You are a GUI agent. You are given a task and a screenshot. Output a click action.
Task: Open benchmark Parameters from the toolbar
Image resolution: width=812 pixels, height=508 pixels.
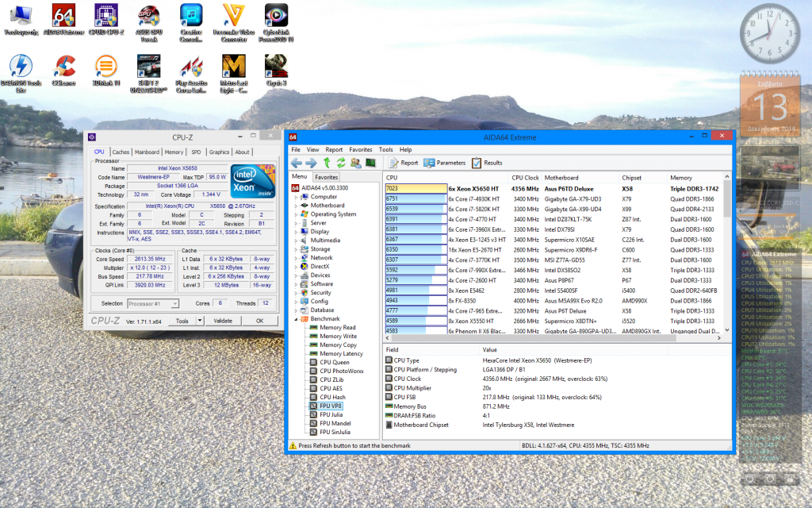(x=444, y=163)
